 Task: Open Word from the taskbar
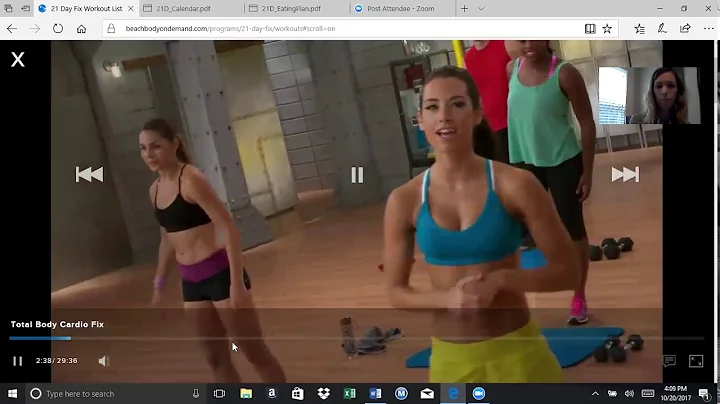(x=375, y=393)
